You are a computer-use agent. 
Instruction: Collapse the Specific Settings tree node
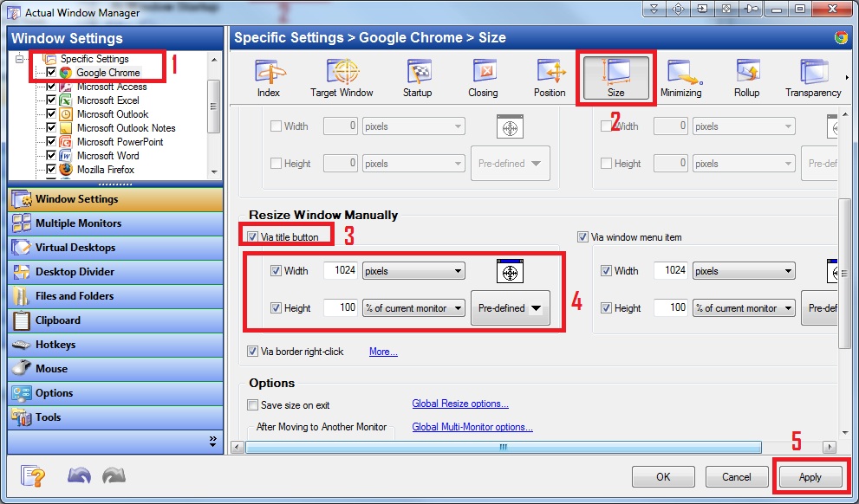pyautogui.click(x=20, y=58)
